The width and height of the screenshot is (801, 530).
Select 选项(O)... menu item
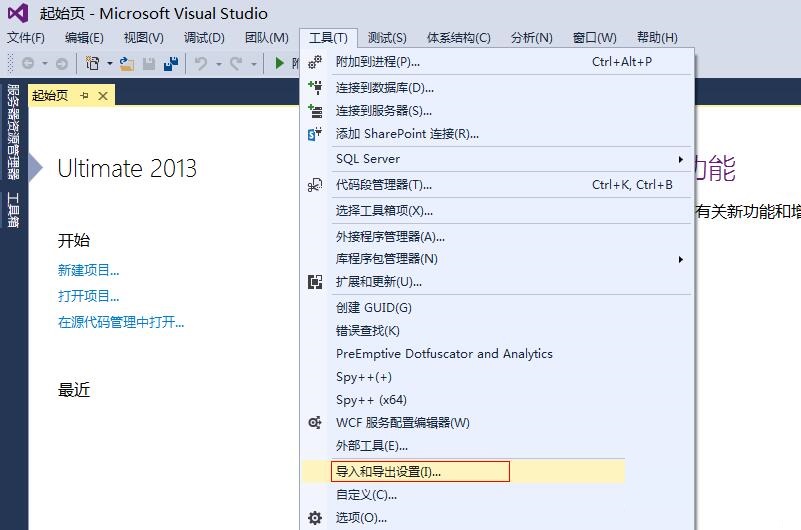(x=497, y=518)
